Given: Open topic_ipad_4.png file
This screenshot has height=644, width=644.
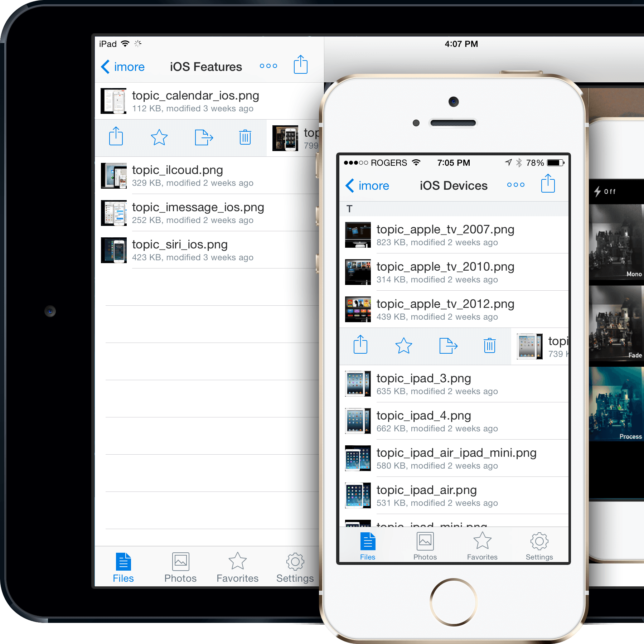Looking at the screenshot, I should pyautogui.click(x=454, y=421).
